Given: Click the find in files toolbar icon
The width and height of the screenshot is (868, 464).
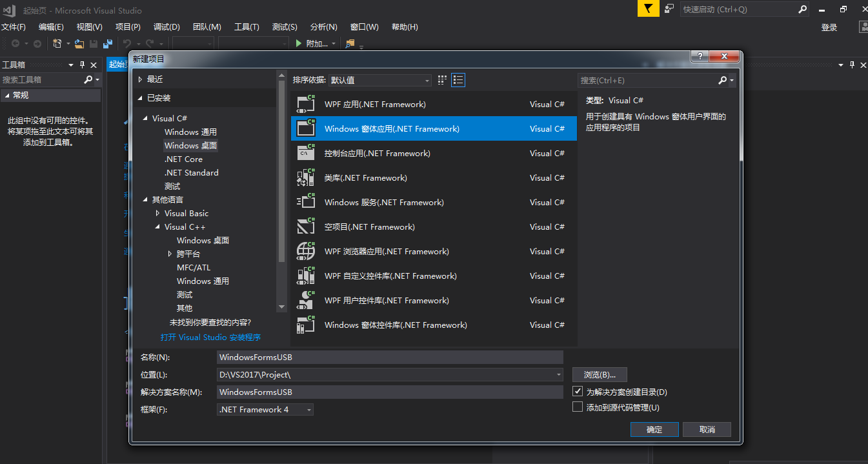Looking at the screenshot, I should pyautogui.click(x=350, y=43).
